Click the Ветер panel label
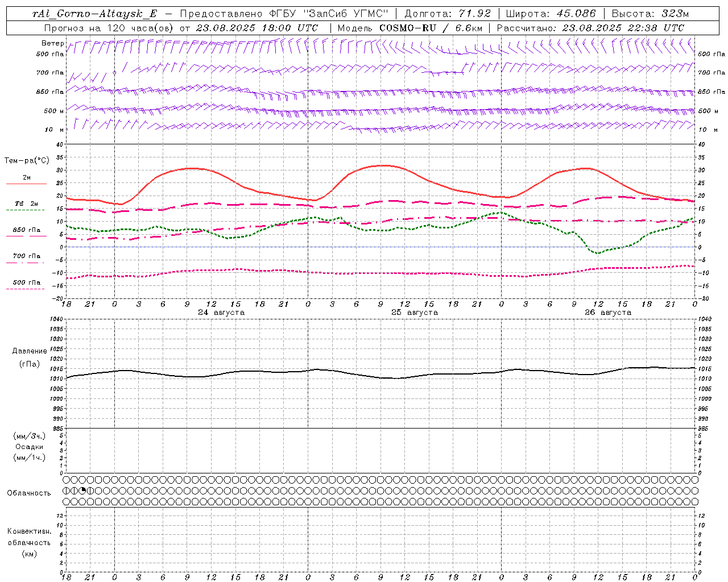This screenshot has width=728, height=582. pos(52,43)
